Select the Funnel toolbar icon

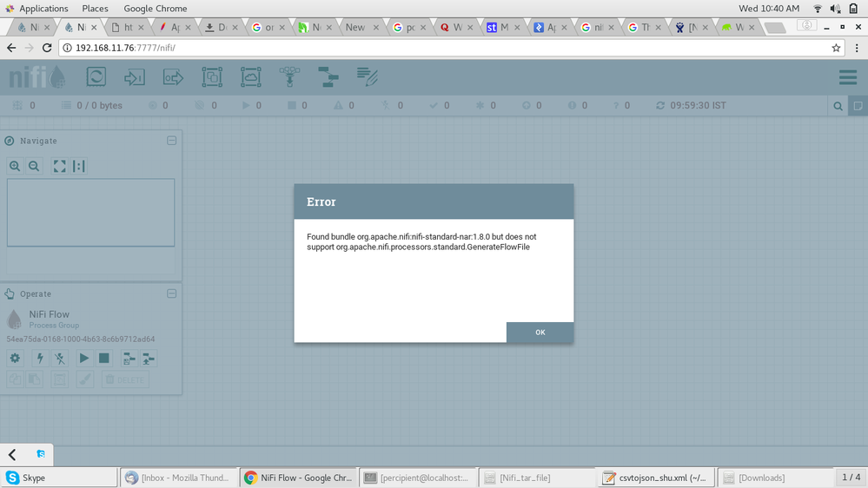(x=289, y=77)
